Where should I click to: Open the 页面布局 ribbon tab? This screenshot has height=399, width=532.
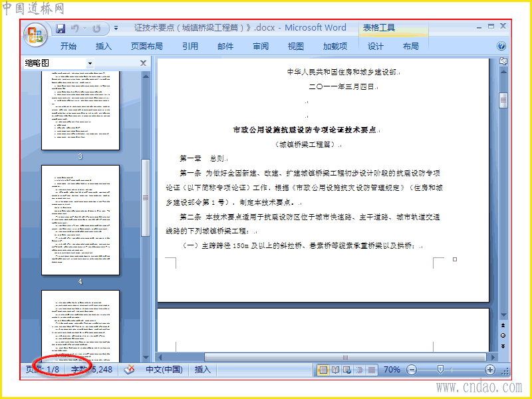point(146,46)
